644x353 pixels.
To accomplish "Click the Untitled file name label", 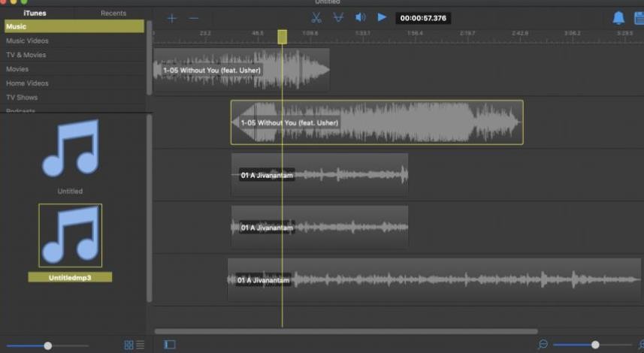I will tap(70, 192).
